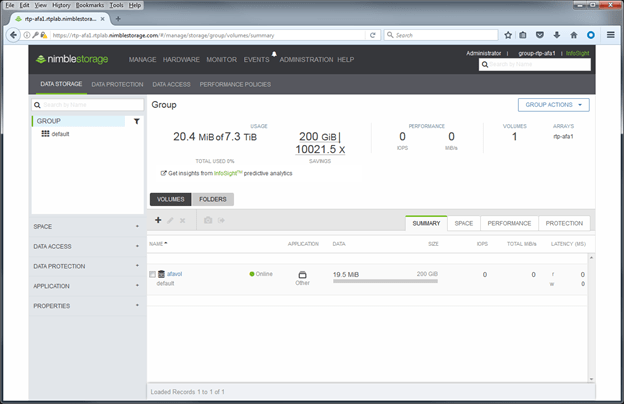
Task: Open the PERFORMANCE tab of the volume table
Action: 509,223
